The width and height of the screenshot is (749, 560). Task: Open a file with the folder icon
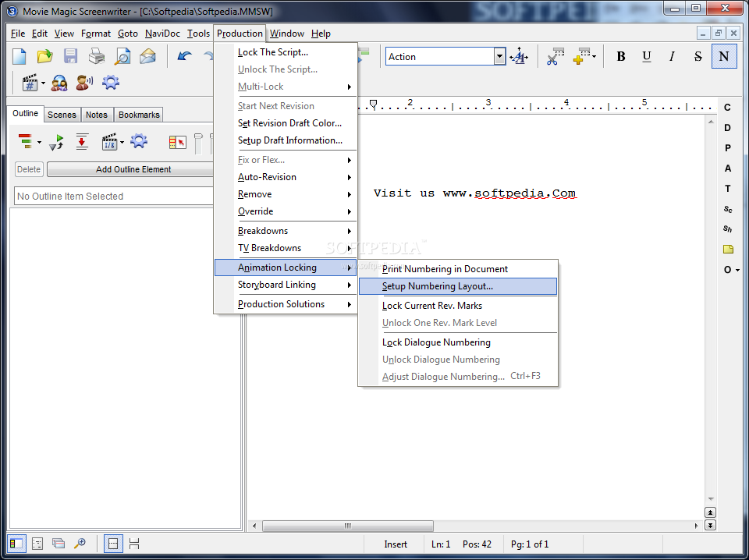45,56
